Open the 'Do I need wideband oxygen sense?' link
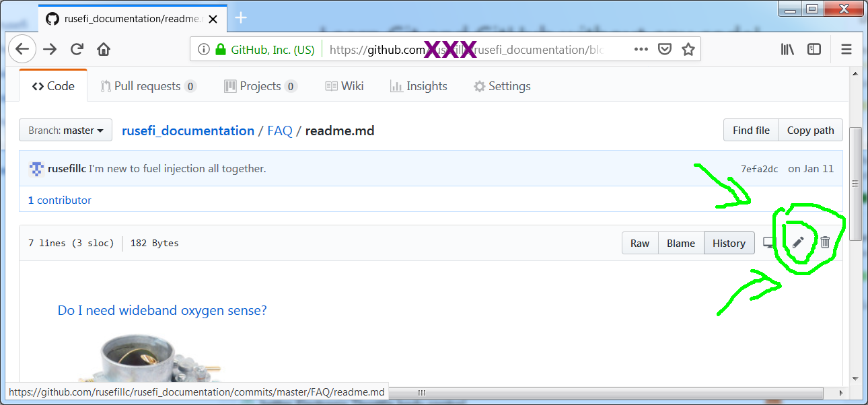This screenshot has width=868, height=405. point(162,310)
